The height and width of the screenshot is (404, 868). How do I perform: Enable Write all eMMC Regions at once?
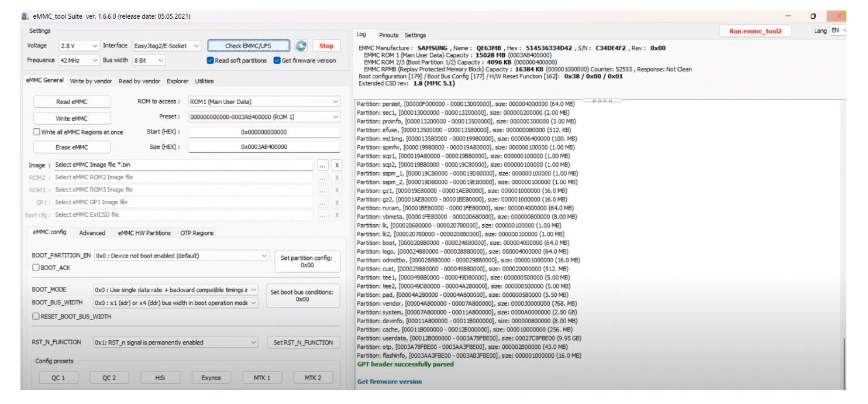pyautogui.click(x=36, y=132)
